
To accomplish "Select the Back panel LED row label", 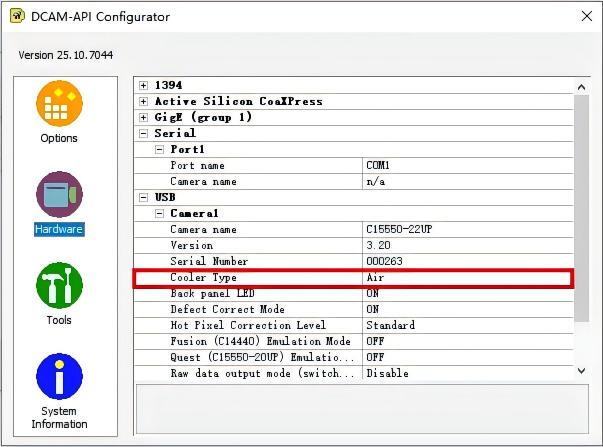I will point(212,294).
